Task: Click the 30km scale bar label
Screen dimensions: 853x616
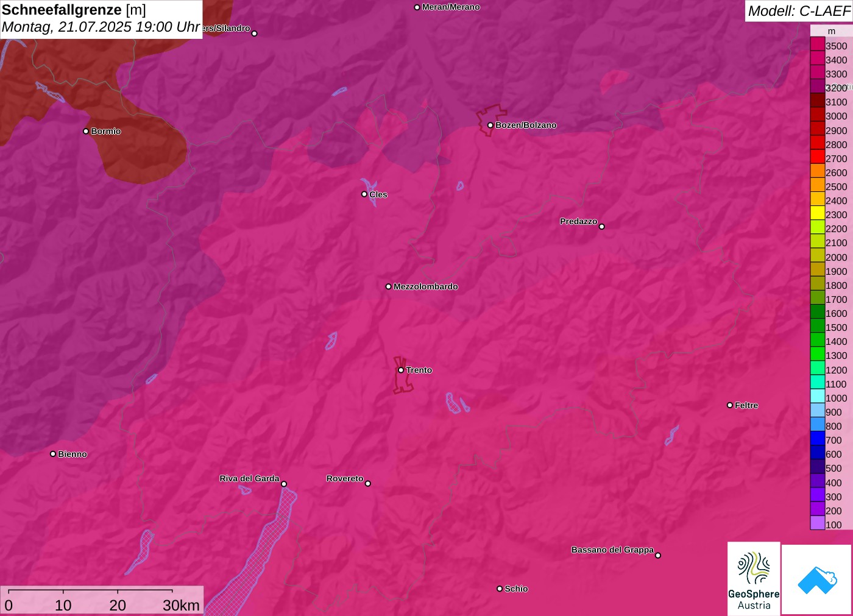Action: [x=181, y=605]
